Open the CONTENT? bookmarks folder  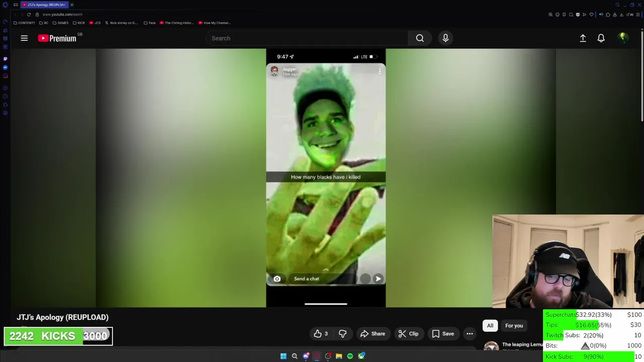24,23
